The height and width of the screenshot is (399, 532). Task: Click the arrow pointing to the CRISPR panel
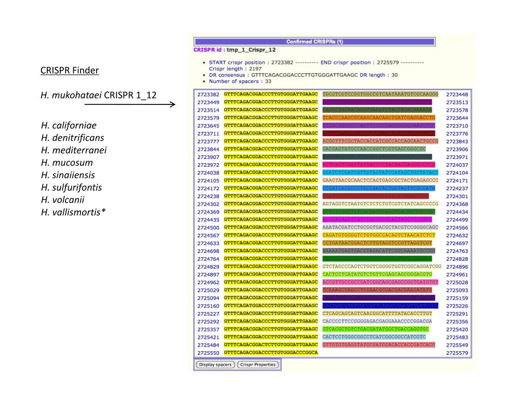[x=130, y=105]
